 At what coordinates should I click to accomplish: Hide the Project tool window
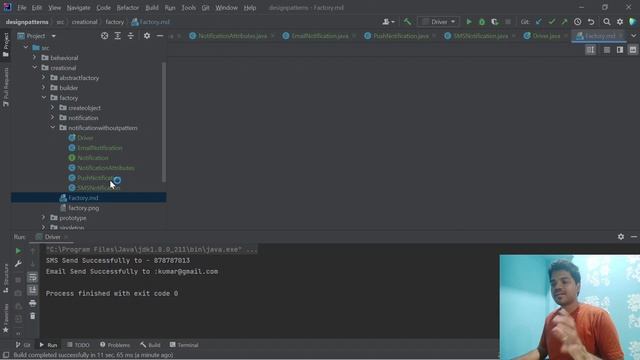pyautogui.click(x=160, y=36)
